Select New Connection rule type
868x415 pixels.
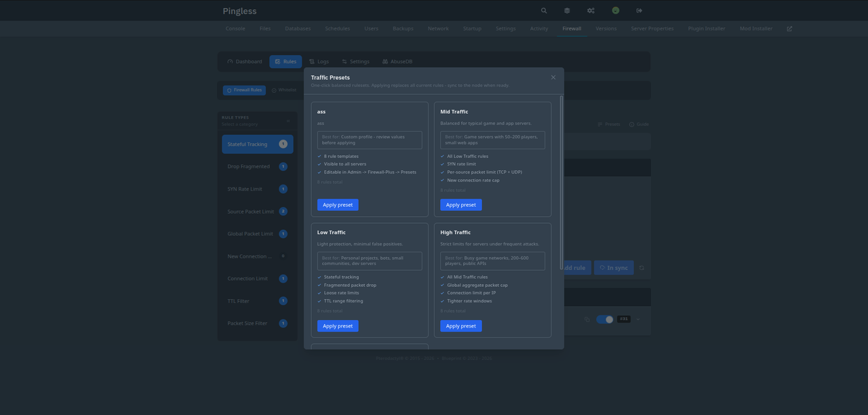point(258,256)
